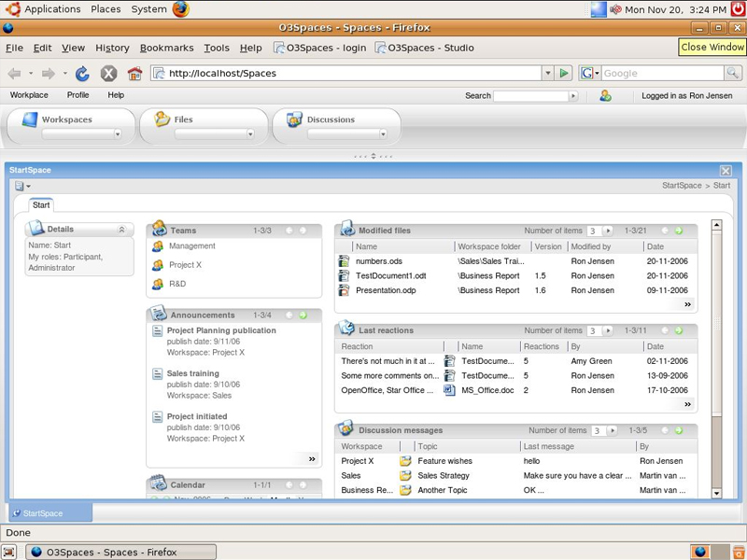Click the Files folder icon
Screen dimensions: 747x560
pos(162,119)
